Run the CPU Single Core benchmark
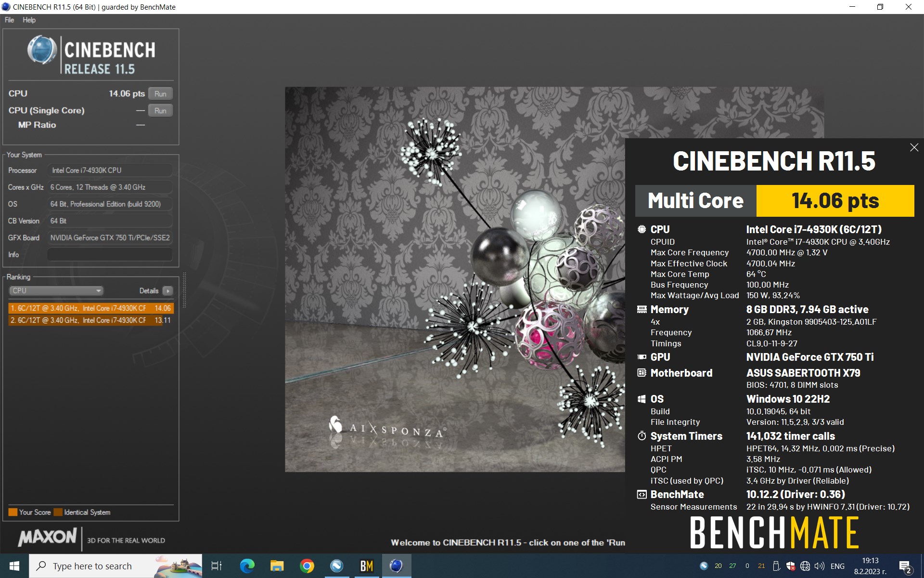The height and width of the screenshot is (578, 924). click(160, 110)
